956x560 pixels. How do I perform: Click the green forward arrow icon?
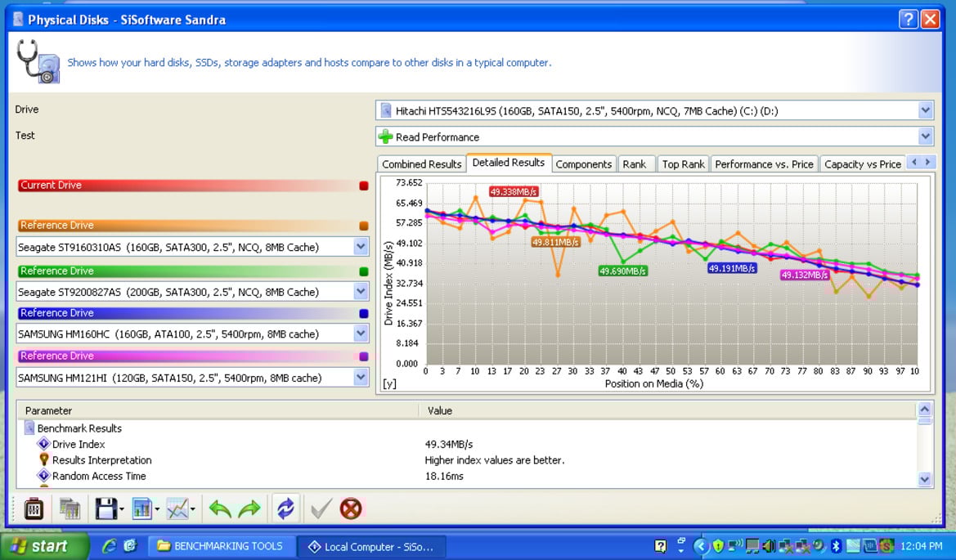click(x=249, y=508)
